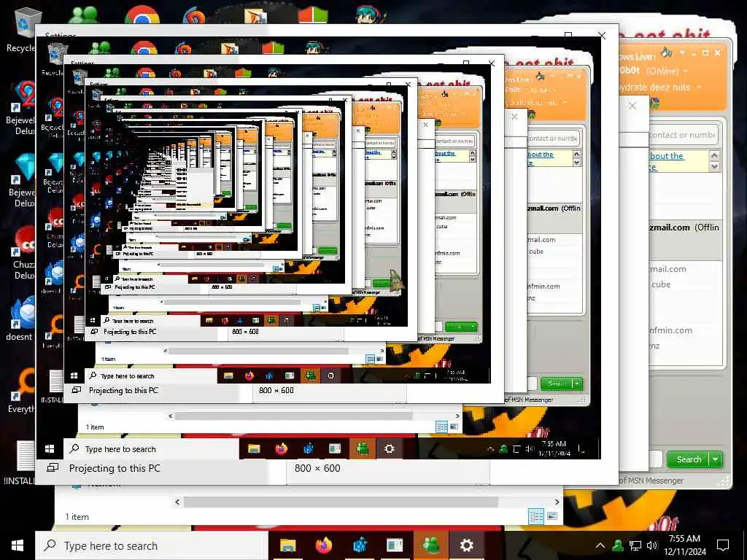Open the Windows Start menu
Image resolution: width=747 pixels, height=560 pixels.
(18, 545)
